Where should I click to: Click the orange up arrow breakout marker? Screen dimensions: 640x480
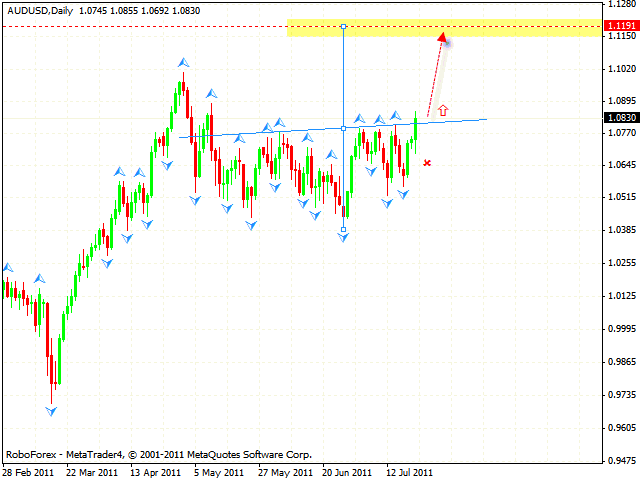[x=442, y=109]
